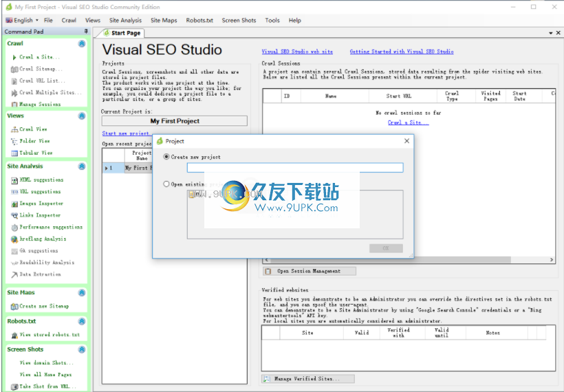564x392 pixels.
Task: Click the GA suggestions icon
Action: (14, 251)
